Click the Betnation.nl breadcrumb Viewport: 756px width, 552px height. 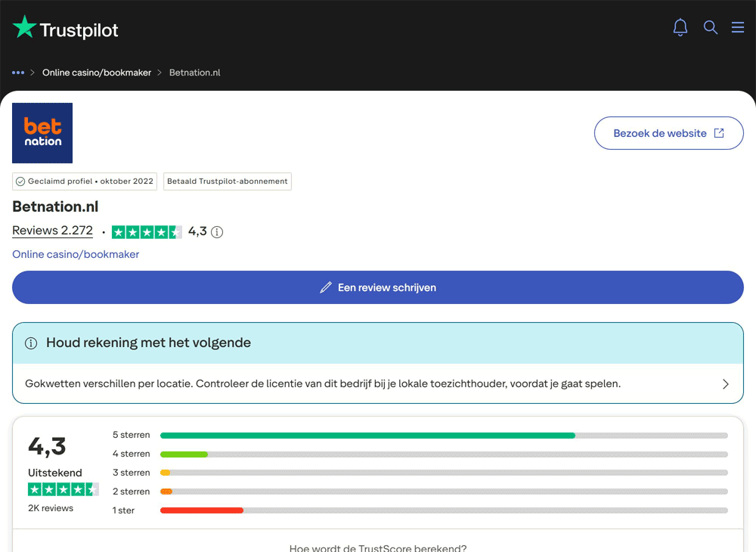195,73
